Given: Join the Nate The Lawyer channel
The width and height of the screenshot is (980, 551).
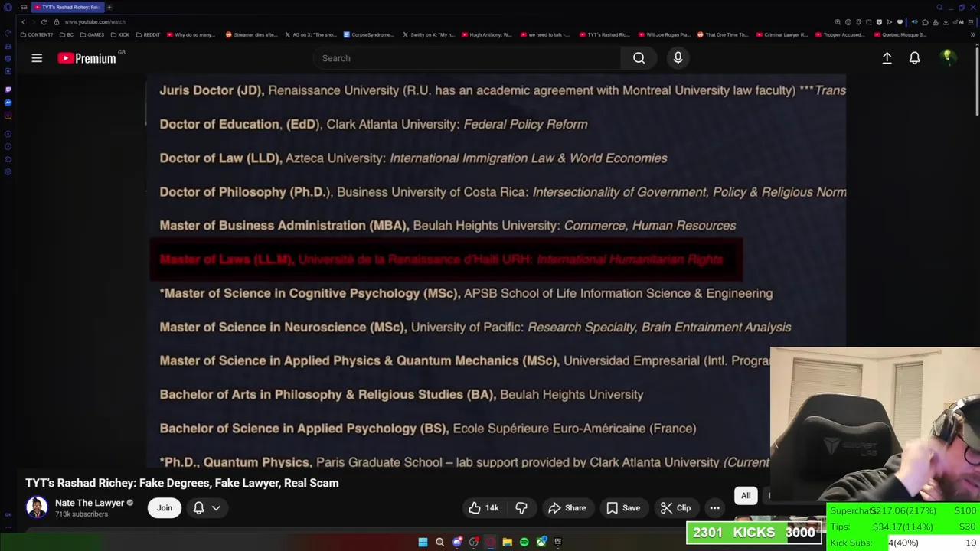Looking at the screenshot, I should pos(165,508).
